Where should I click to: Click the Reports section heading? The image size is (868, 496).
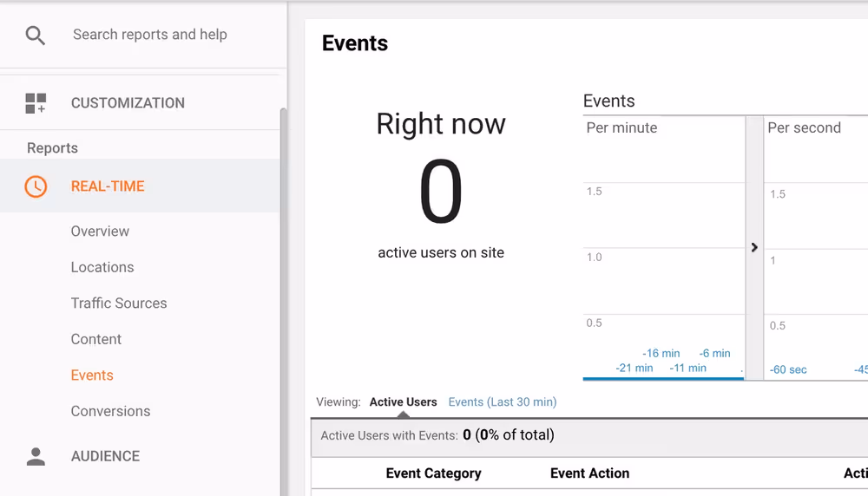pos(53,148)
